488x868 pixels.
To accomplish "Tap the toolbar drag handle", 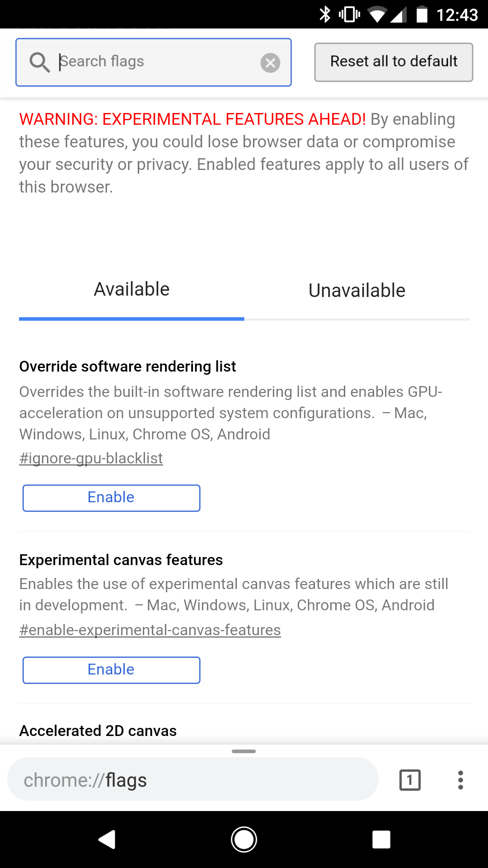I will coord(244,751).
